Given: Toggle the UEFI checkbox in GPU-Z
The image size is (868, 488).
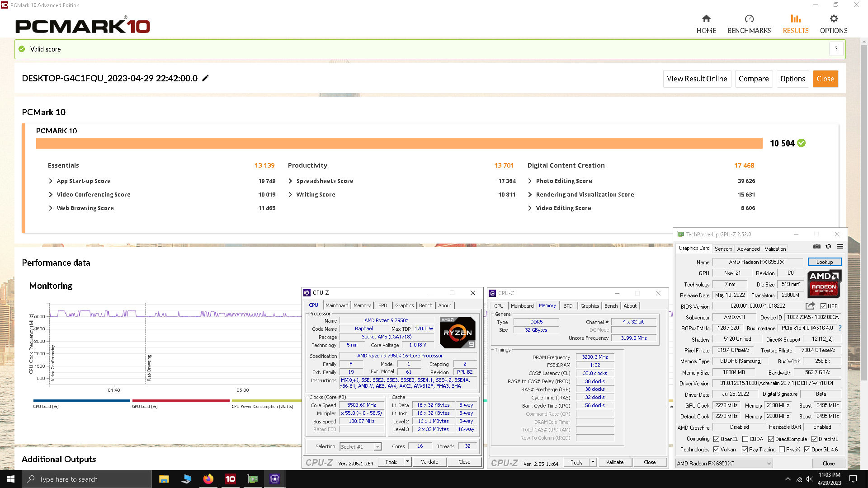Looking at the screenshot, I should 823,306.
